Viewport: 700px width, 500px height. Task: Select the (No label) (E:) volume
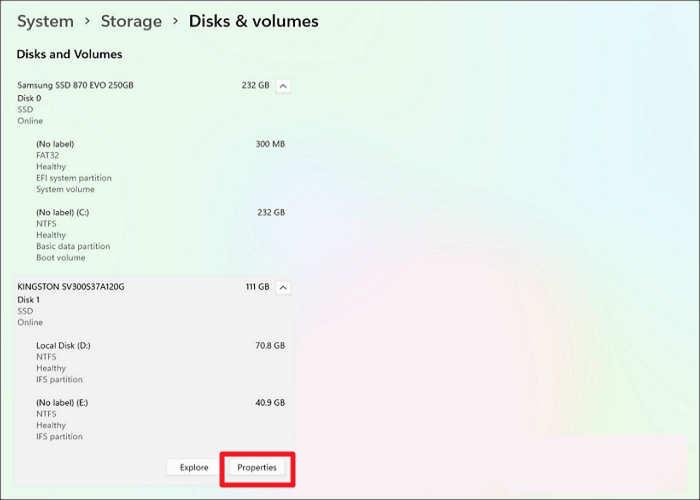(160, 419)
